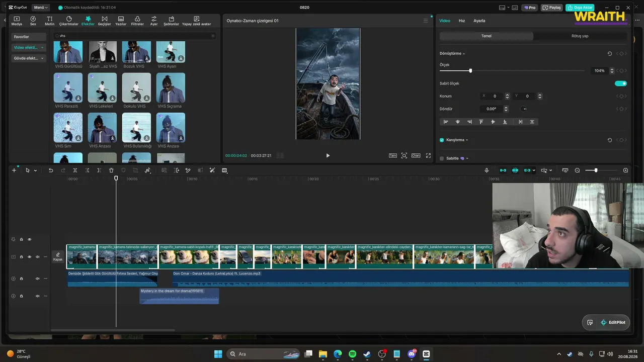Enter fullscreen preview mode
Viewport: 644px width, 362px height.
click(429, 156)
